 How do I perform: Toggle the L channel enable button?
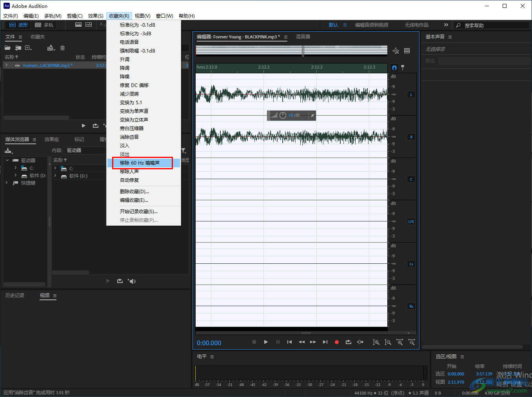(x=411, y=94)
